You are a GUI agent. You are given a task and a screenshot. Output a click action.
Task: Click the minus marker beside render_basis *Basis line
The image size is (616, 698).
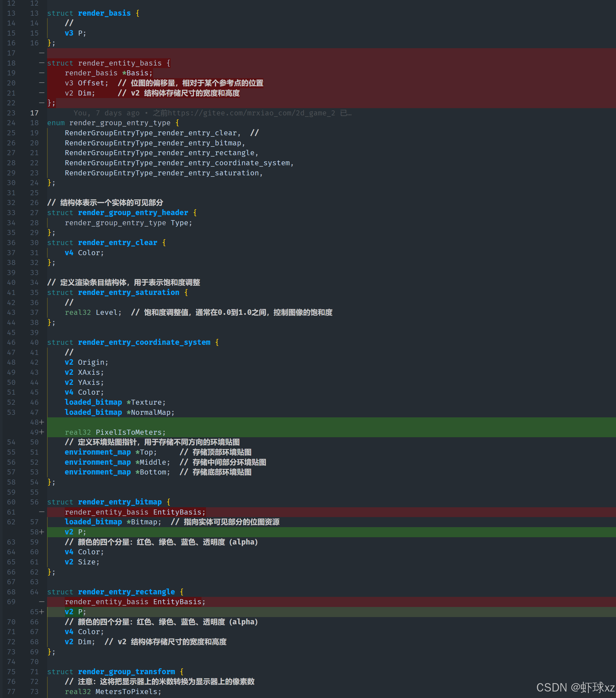click(x=42, y=73)
